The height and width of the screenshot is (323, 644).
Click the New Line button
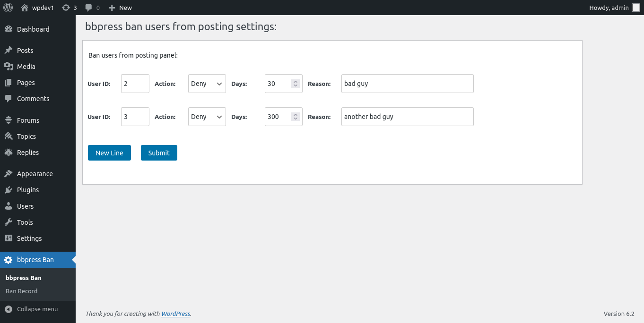109,153
